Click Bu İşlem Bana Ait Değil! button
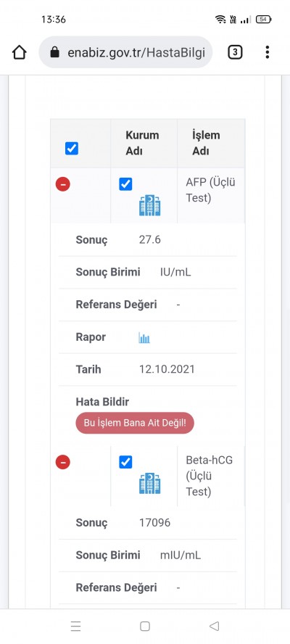 (x=135, y=423)
